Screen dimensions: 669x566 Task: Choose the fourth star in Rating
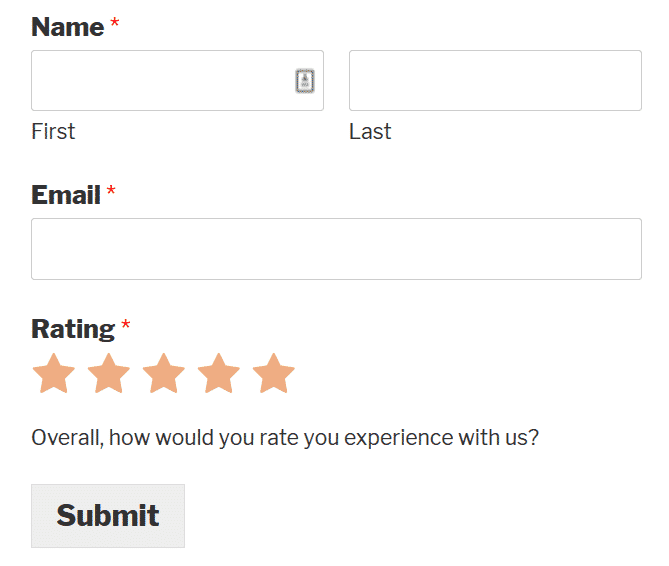[x=219, y=374]
